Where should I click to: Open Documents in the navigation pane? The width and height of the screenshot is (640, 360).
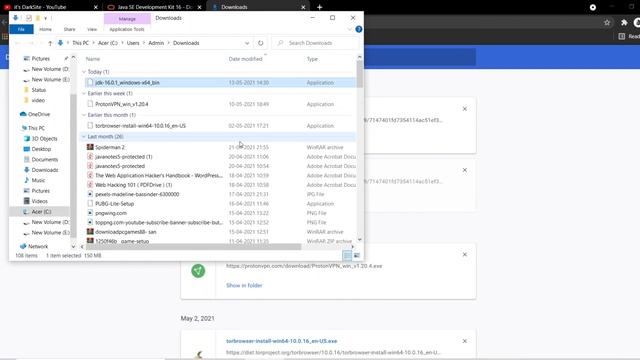(44, 160)
